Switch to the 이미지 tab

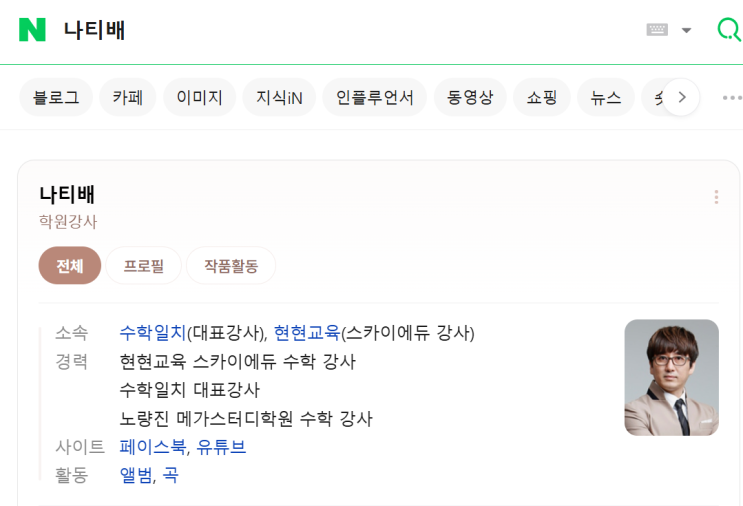point(200,97)
